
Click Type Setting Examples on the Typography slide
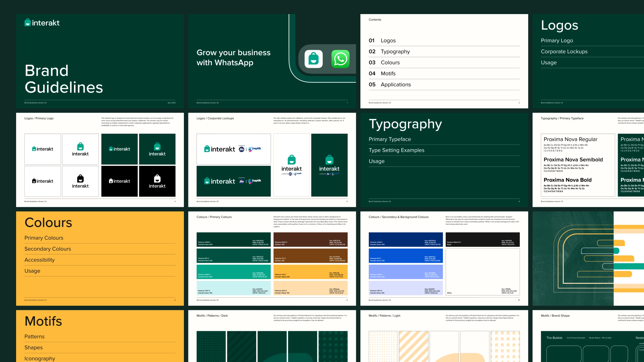point(396,150)
